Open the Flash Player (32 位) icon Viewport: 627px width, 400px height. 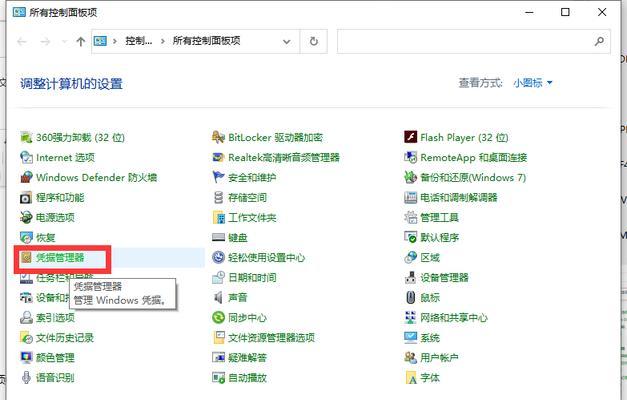411,138
